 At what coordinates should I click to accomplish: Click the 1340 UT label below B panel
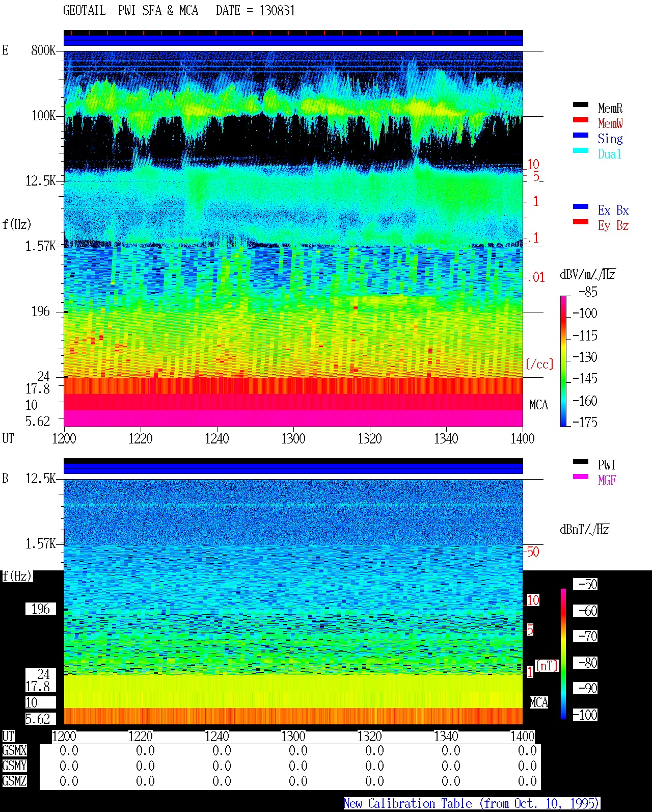(x=446, y=737)
